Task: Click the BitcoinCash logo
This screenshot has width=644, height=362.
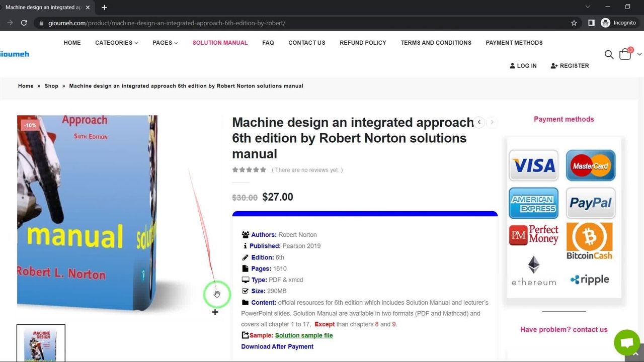Action: (590, 241)
